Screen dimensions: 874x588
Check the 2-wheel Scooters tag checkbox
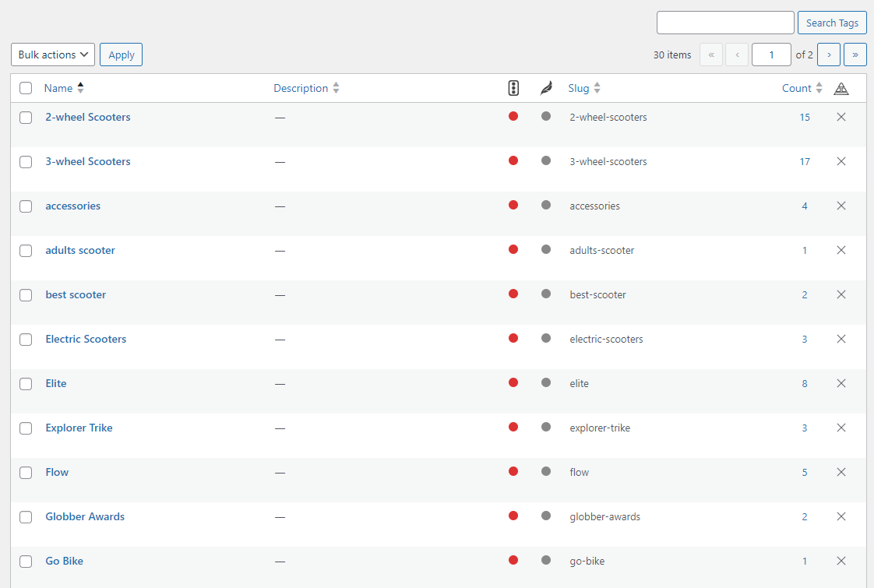click(x=26, y=118)
